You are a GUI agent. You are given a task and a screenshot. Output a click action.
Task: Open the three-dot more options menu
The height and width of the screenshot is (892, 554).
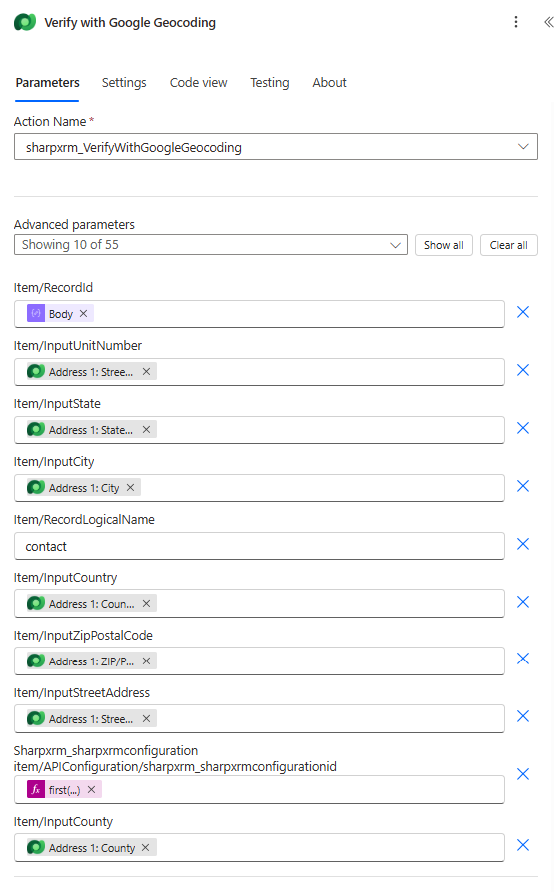point(516,22)
